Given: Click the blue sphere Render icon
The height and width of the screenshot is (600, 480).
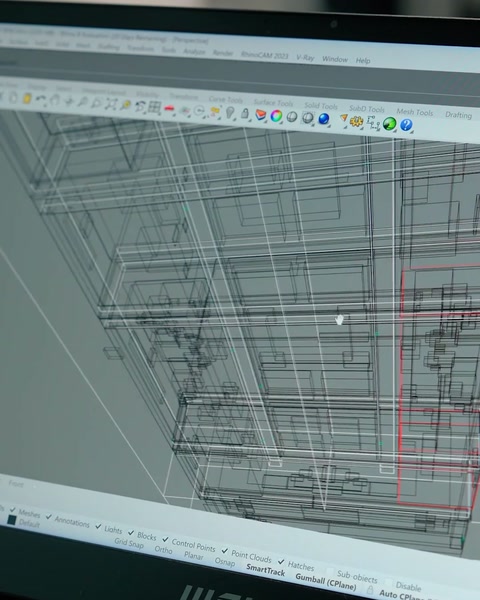Looking at the screenshot, I should (x=324, y=119).
